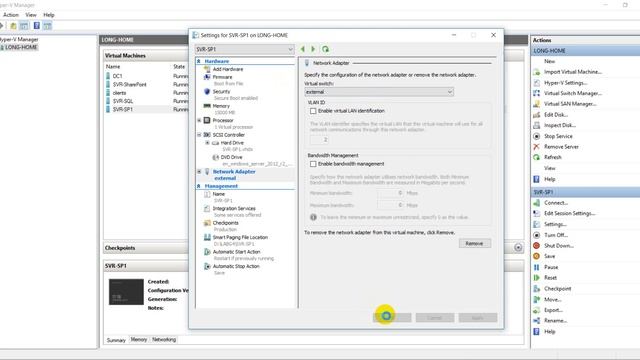Collapse the SCSI Controller tree node
Screen dimensions: 640x360
pos(199,135)
